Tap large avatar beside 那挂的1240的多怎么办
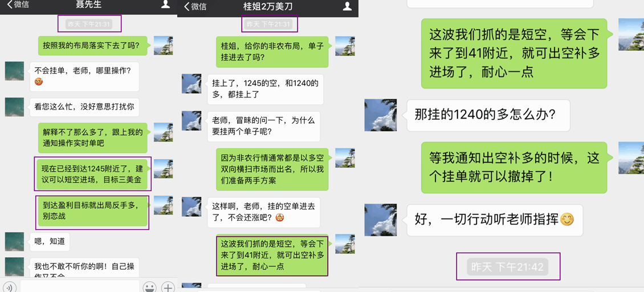This screenshot has height=292, width=644. pyautogui.click(x=381, y=115)
